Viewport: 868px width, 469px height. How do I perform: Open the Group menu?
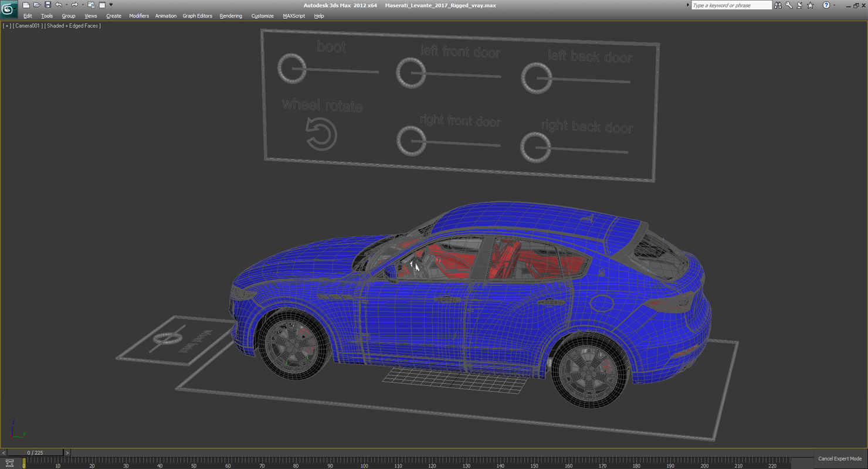[69, 16]
